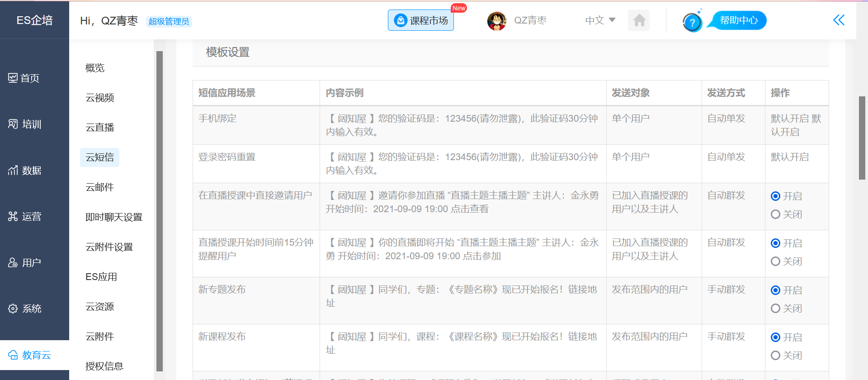Open 云直播 submenu item
Viewport: 868px width, 380px height.
tap(100, 128)
